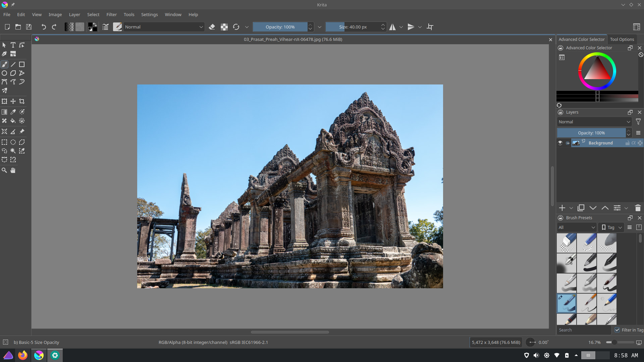Toggle eraser mode in toolbar
The width and height of the screenshot is (644, 362).
coord(212,27)
